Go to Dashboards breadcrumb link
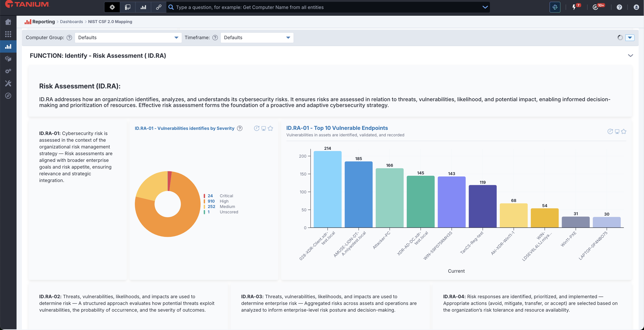644x330 pixels. coord(71,21)
